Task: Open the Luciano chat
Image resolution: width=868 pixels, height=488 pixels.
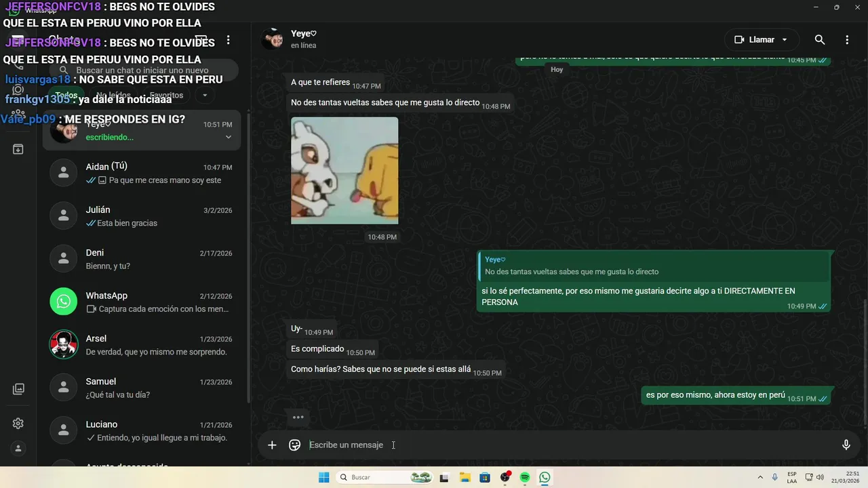Action: tap(141, 430)
